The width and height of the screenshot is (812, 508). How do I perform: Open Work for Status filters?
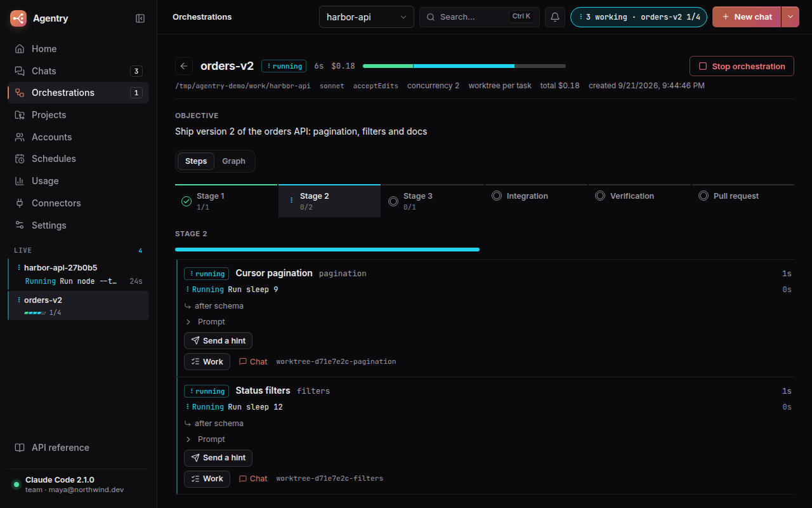coord(207,479)
